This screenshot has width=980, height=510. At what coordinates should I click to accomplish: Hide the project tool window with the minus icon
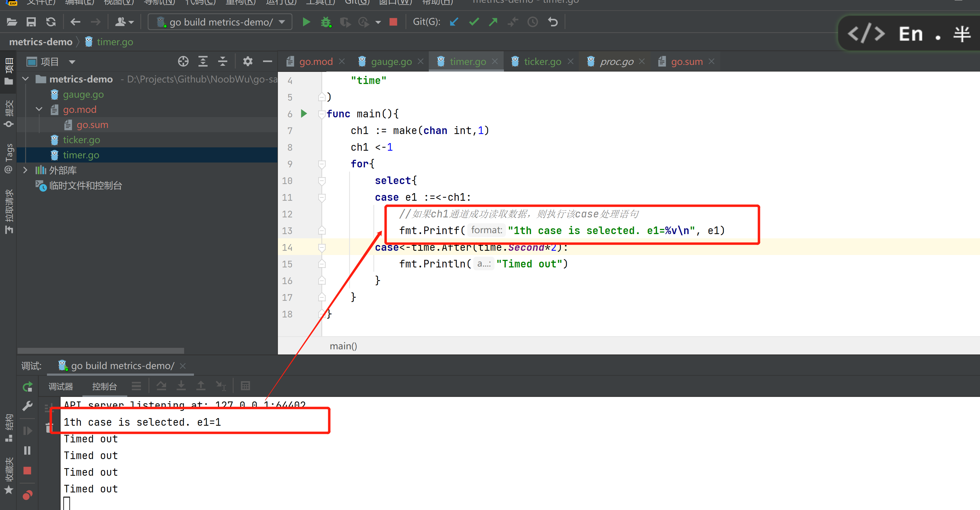[268, 61]
